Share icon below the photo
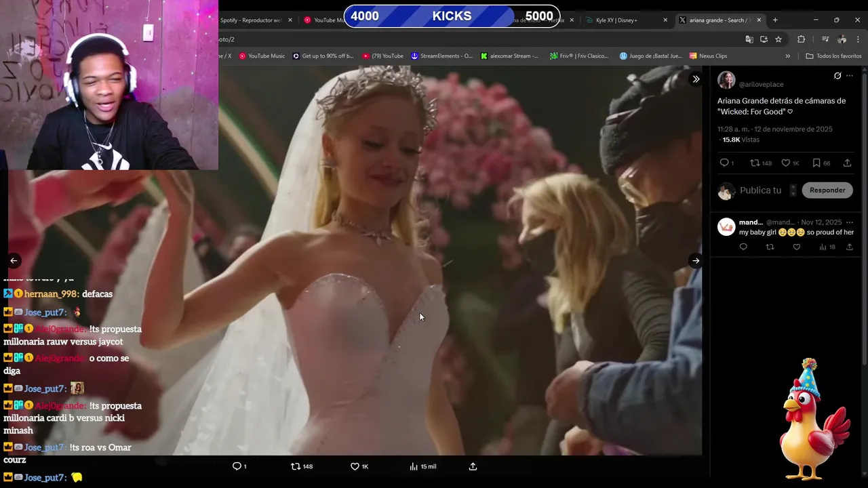 [473, 466]
